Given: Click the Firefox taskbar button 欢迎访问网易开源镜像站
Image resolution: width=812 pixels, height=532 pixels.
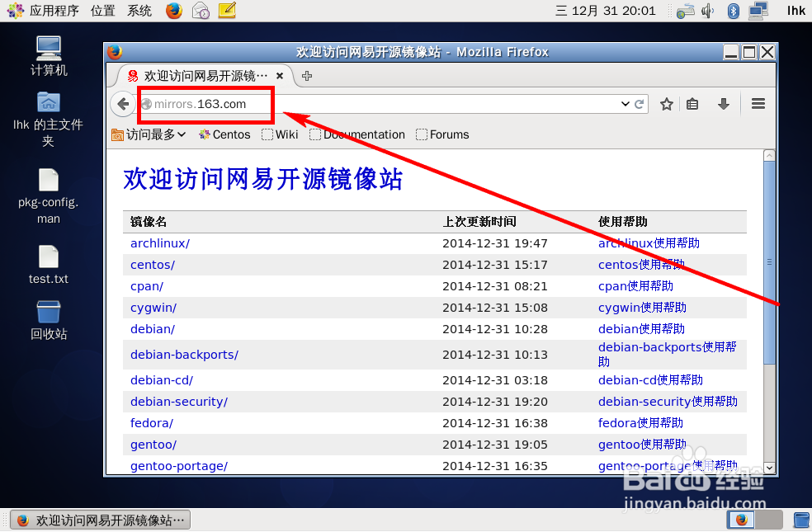Looking at the screenshot, I should coord(101,520).
